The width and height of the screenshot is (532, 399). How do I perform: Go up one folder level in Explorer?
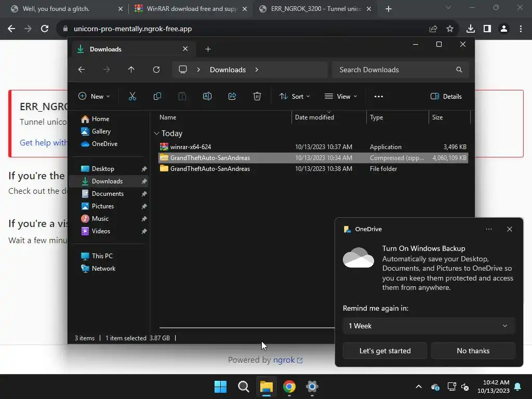coord(131,70)
